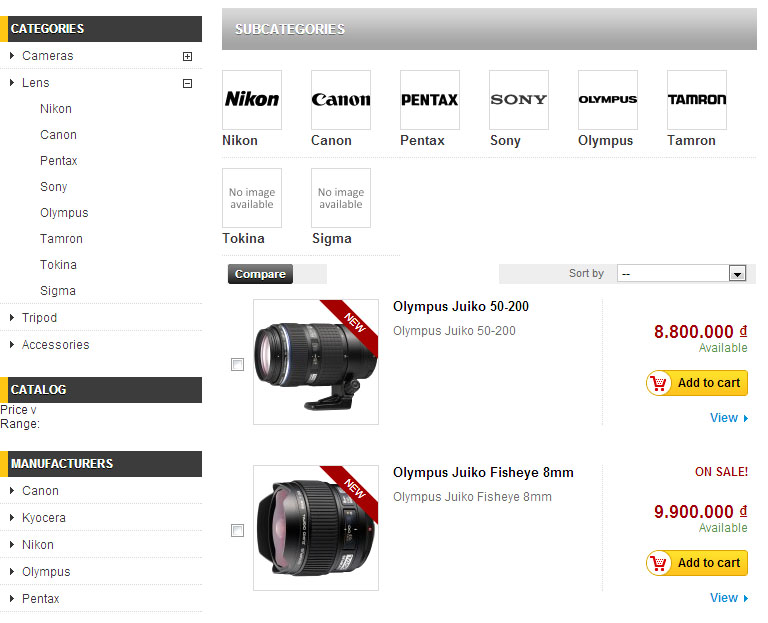Click cart icon for Olympus Juiko Fisheye 8mm
Viewport: 768px width, 623px height.
tap(659, 563)
